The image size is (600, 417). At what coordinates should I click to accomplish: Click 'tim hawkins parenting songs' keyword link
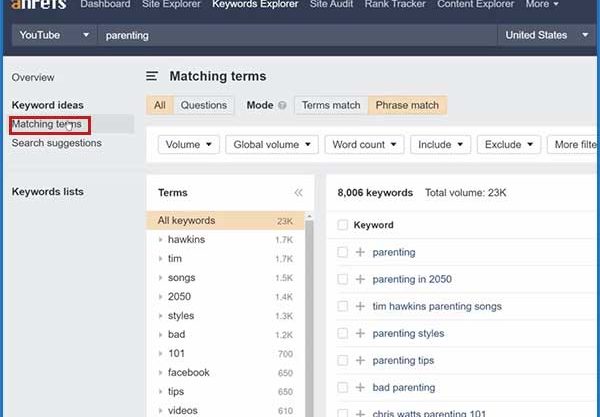(437, 306)
